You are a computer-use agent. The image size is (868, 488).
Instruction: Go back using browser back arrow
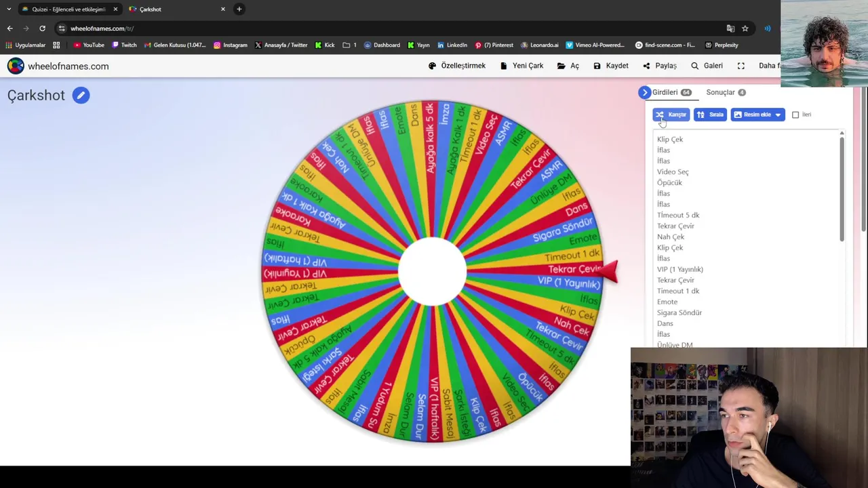tap(9, 28)
